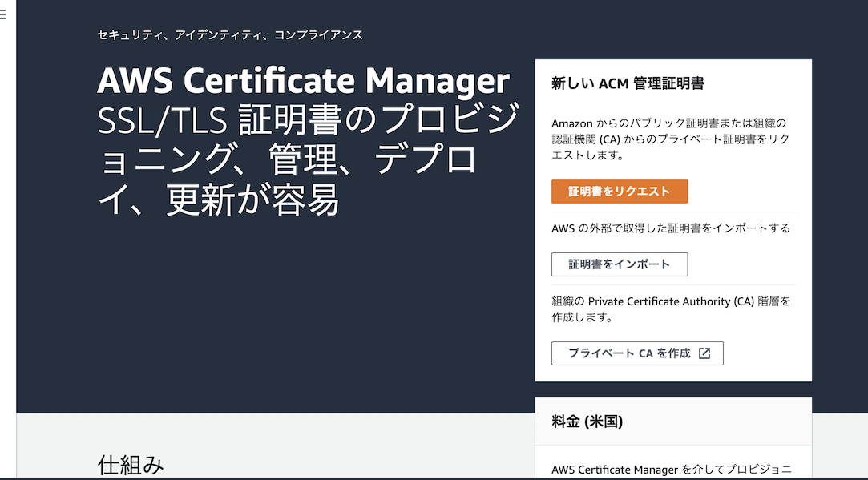868x480 pixels.
Task: Open the hamburger navigation menu icon
Action: pyautogui.click(x=2, y=14)
